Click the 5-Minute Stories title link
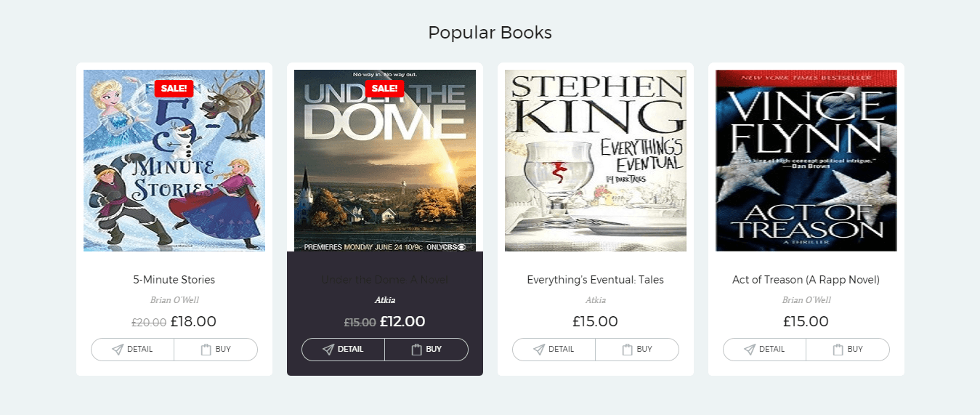 [x=174, y=280]
